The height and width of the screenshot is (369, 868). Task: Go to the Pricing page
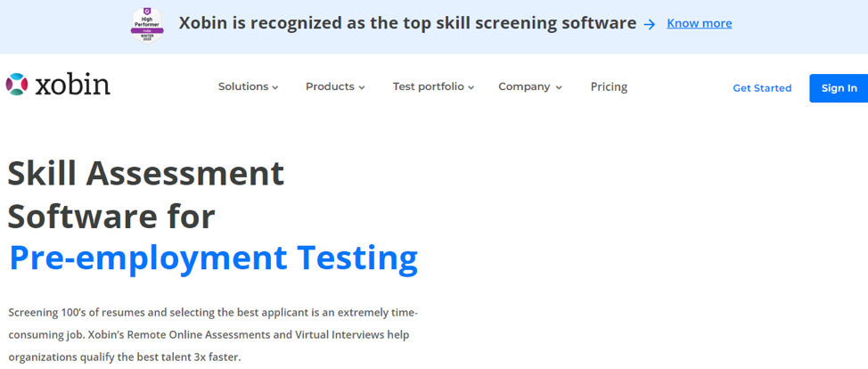point(609,86)
